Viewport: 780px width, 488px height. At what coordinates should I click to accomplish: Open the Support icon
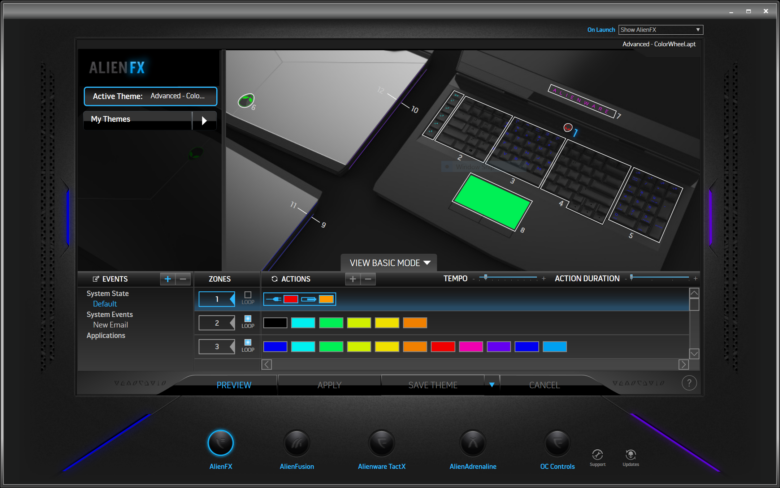597,455
